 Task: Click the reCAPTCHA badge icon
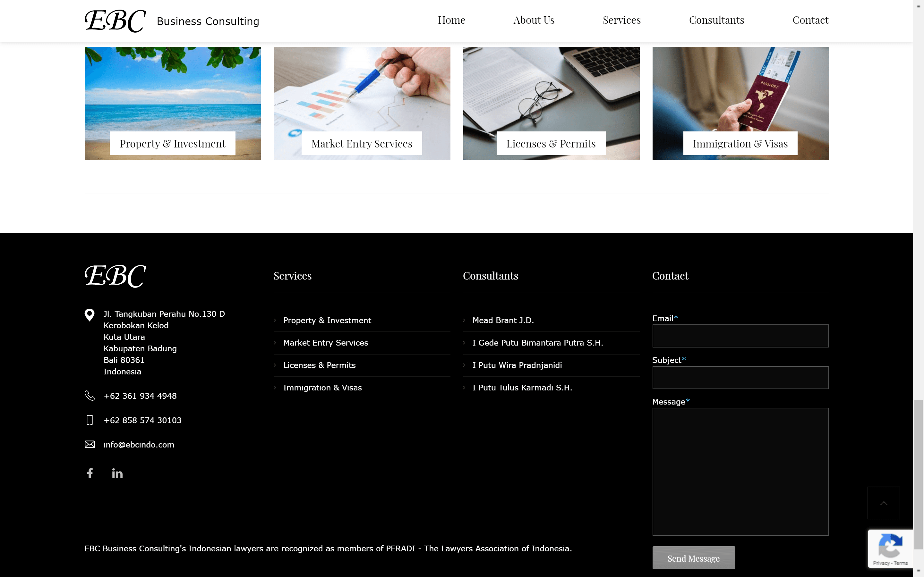click(x=890, y=546)
